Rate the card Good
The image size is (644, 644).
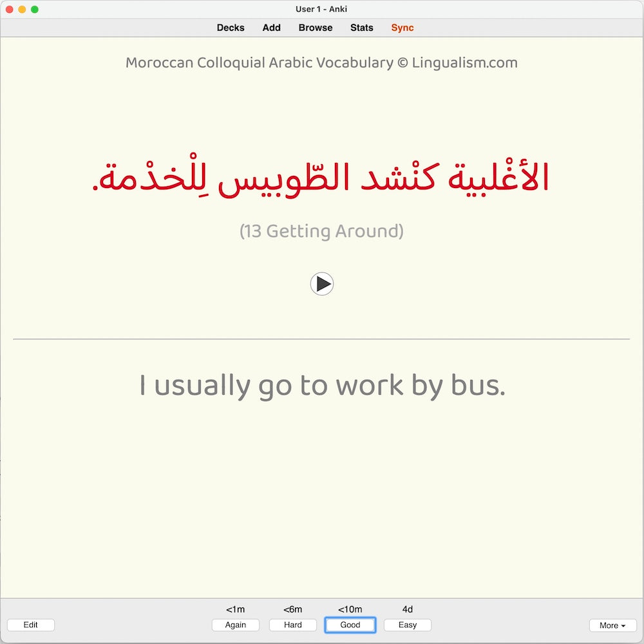tap(350, 625)
